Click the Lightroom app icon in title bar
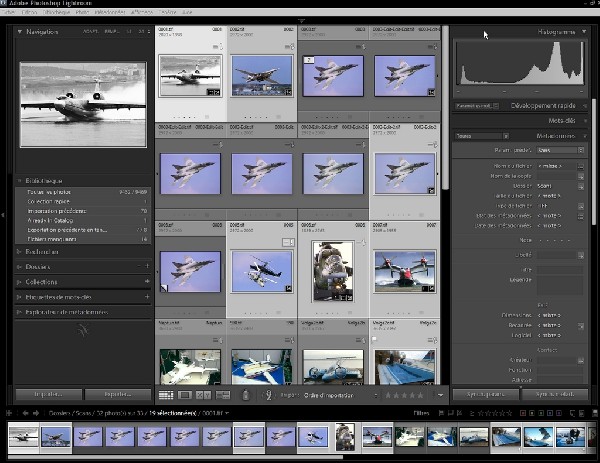Image resolution: width=600 pixels, height=463 pixels. [3, 3]
